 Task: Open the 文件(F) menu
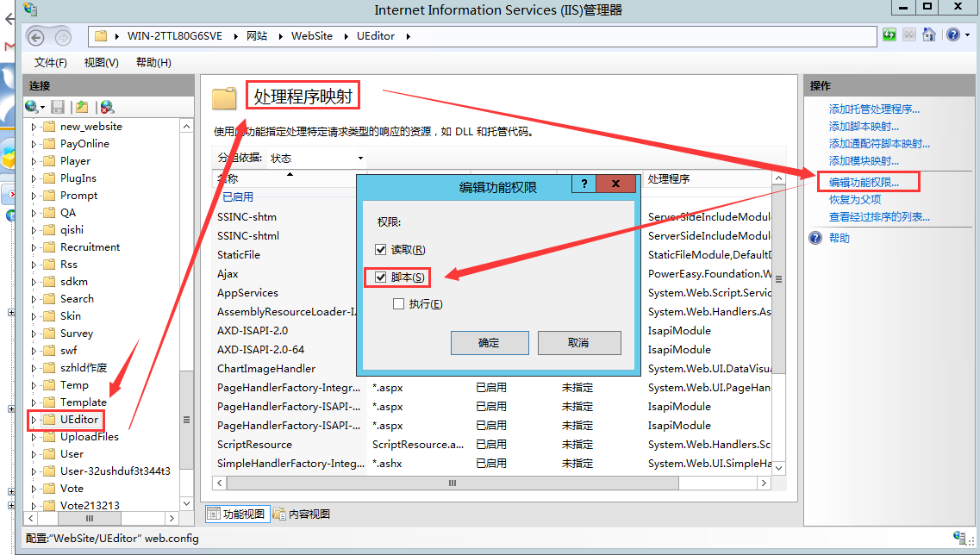click(50, 63)
